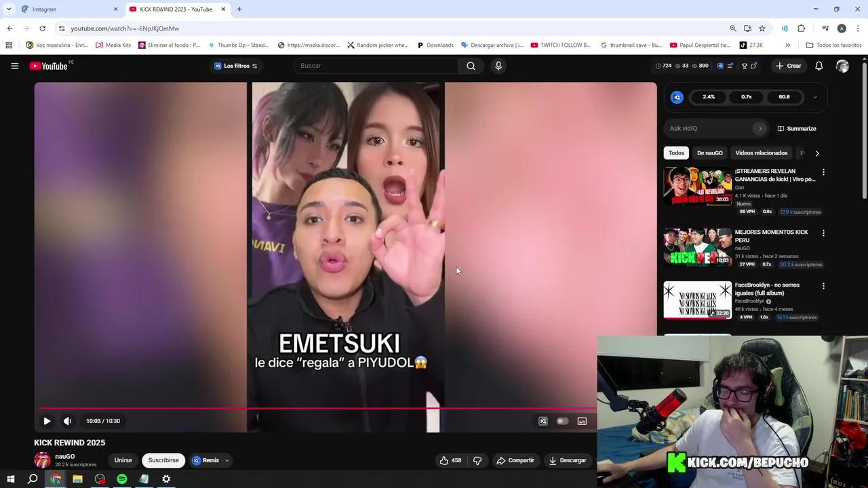The height and width of the screenshot is (488, 868).
Task: Click the Suscribirse button
Action: coord(163,460)
